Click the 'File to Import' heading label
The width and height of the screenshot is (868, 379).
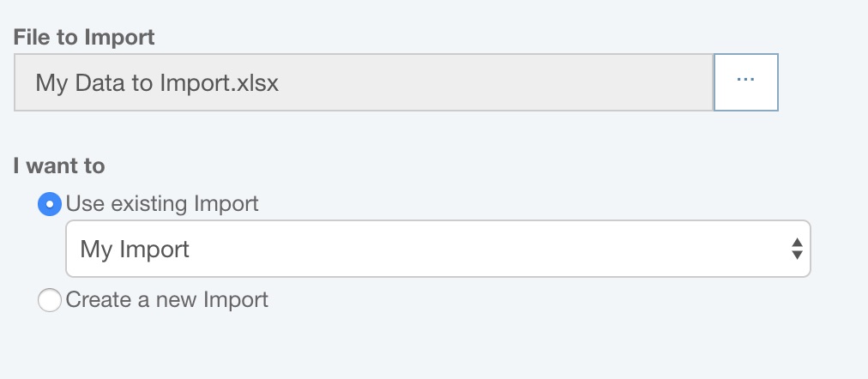84,37
